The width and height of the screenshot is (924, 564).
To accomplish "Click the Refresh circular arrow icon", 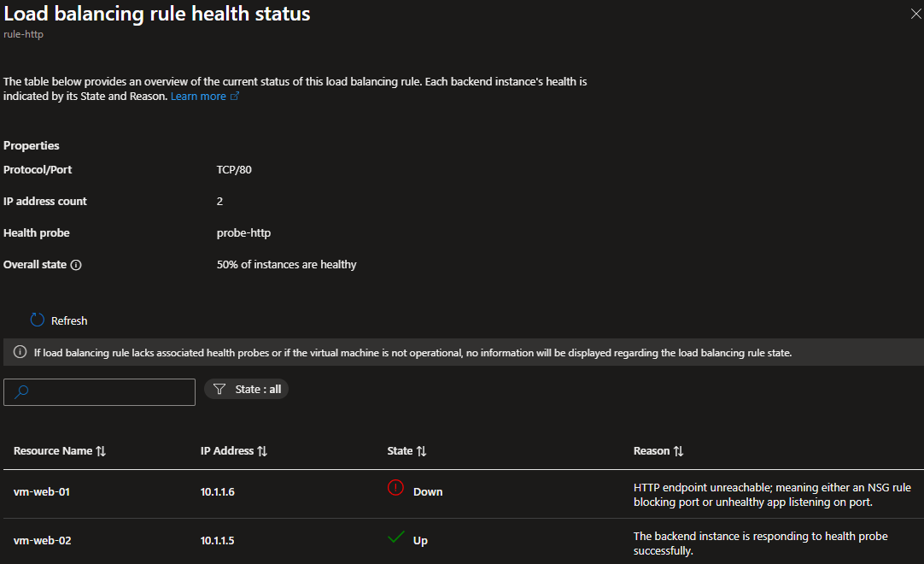I will pyautogui.click(x=37, y=320).
